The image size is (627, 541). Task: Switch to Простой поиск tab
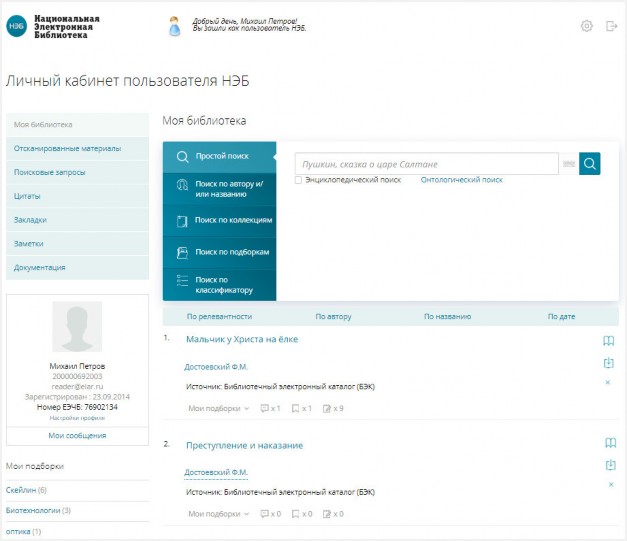click(x=220, y=157)
